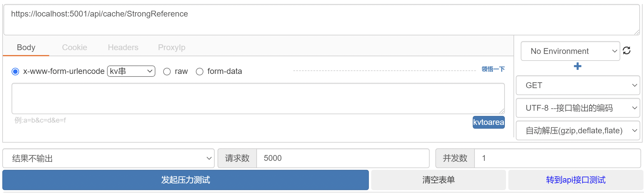The image size is (644, 193).
Task: Choose the form-data radio button
Action: pyautogui.click(x=200, y=72)
